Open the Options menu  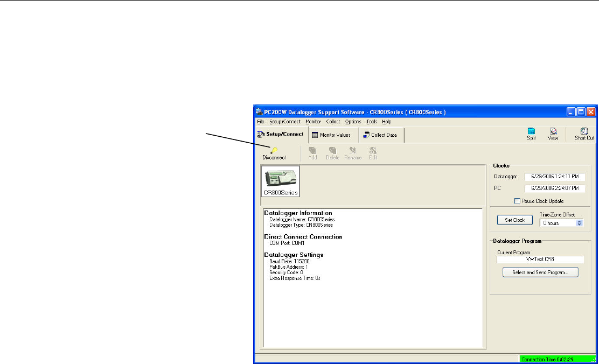coord(353,122)
